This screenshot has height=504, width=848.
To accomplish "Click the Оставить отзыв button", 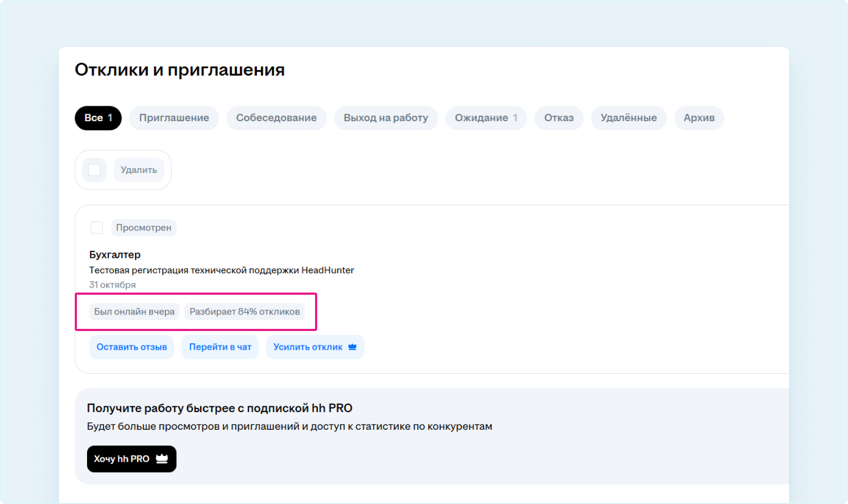I will pos(131,347).
